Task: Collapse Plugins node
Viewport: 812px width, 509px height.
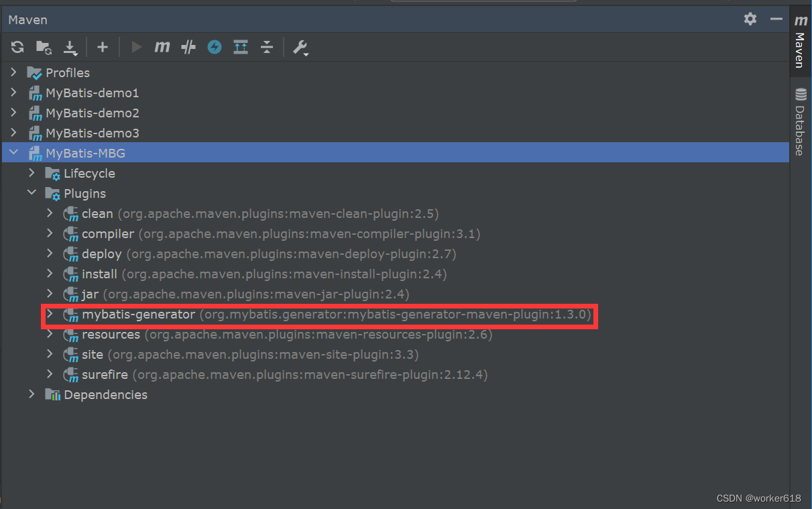Action: pyautogui.click(x=32, y=193)
